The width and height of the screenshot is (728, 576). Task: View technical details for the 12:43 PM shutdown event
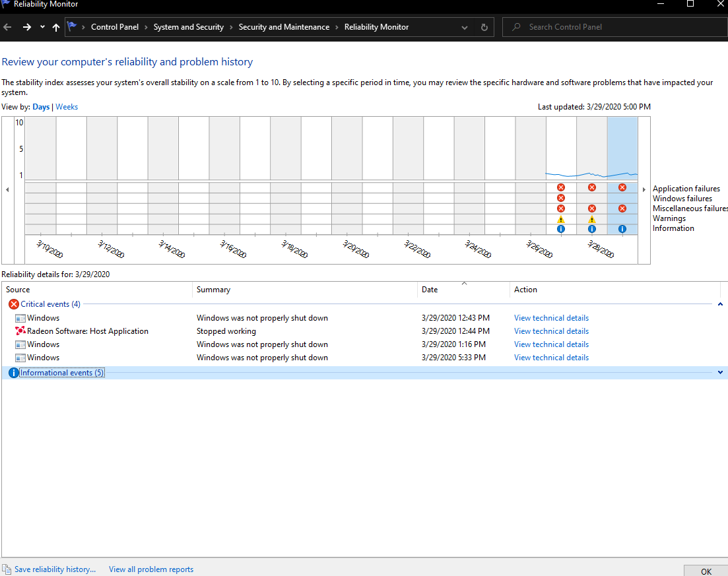click(551, 318)
